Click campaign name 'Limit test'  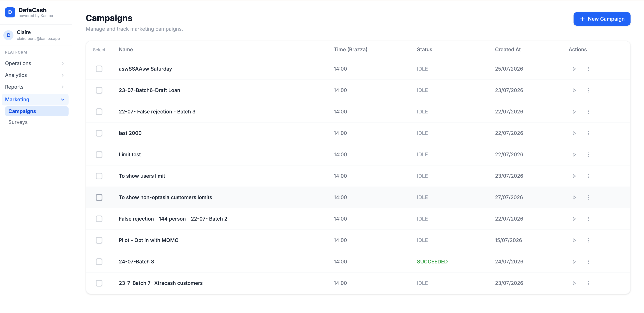[130, 155]
